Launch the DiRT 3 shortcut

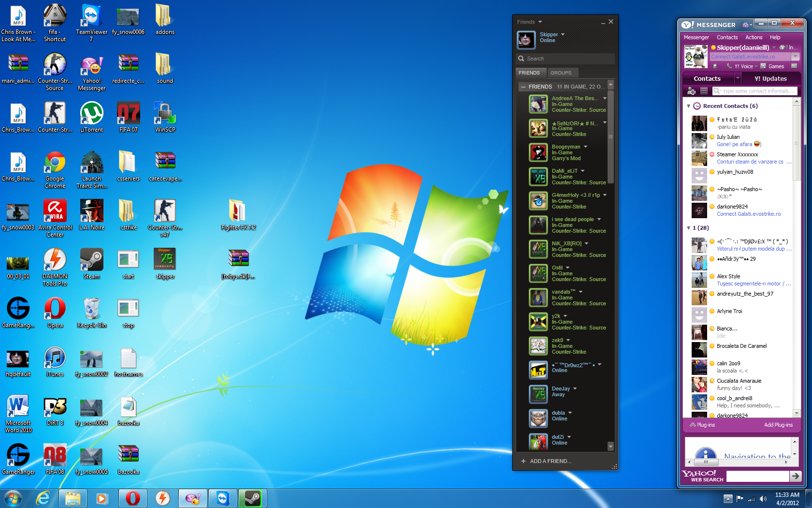coord(55,410)
